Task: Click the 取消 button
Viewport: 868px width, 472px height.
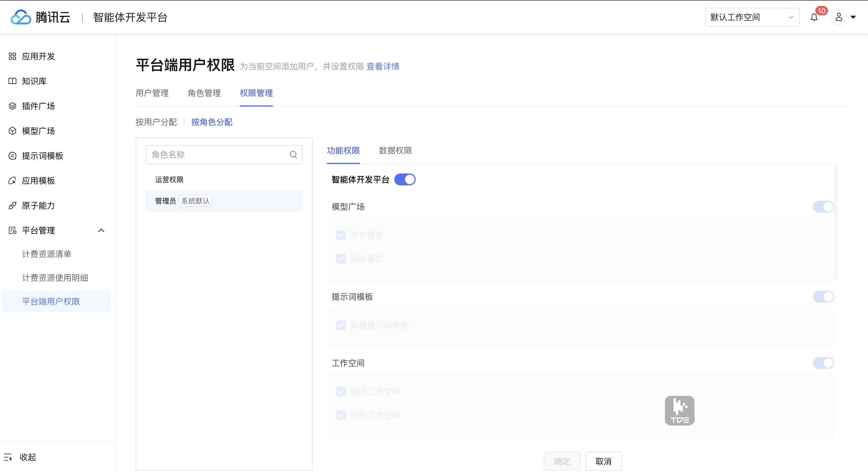Action: (x=603, y=461)
